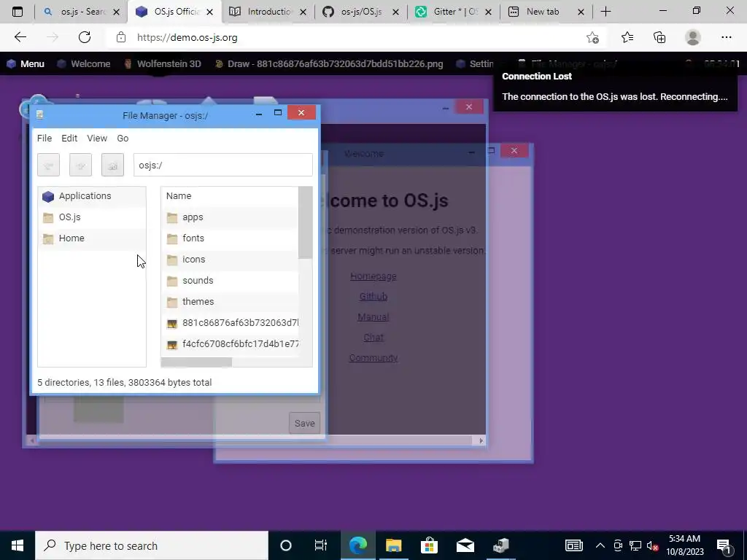Click the Name column header
This screenshot has width=747, height=560.
[x=230, y=196]
